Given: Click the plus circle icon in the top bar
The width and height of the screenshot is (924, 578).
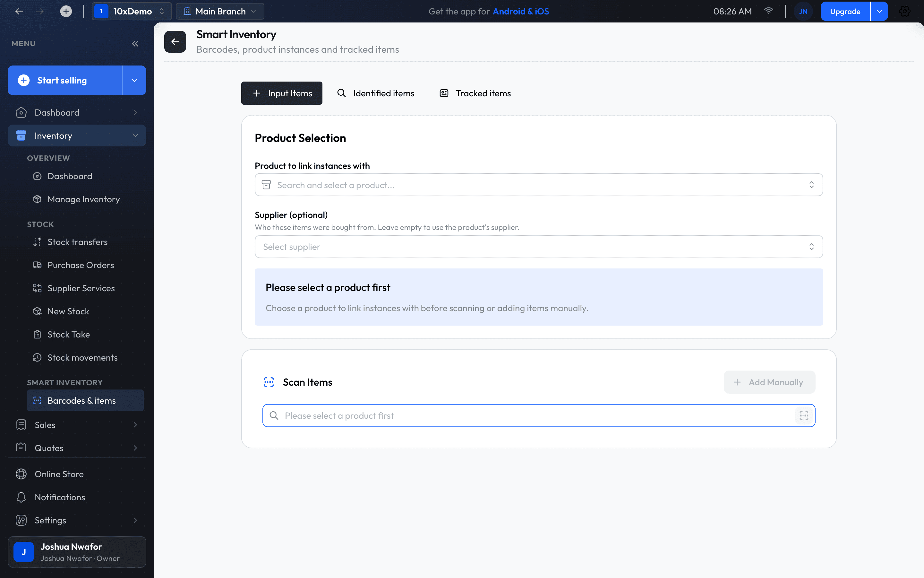Looking at the screenshot, I should pyautogui.click(x=66, y=11).
